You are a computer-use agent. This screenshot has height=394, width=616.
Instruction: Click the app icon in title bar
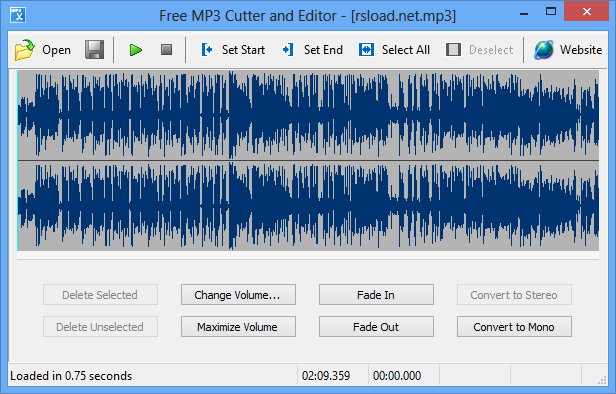18,15
